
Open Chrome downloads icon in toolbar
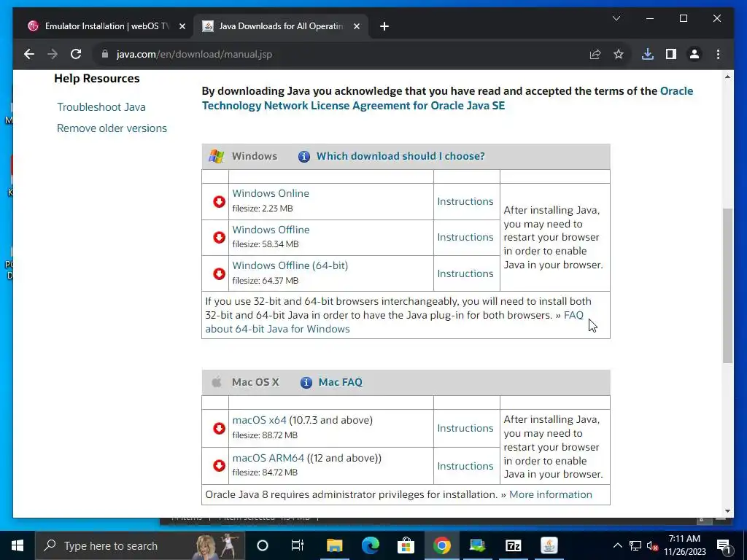(648, 54)
